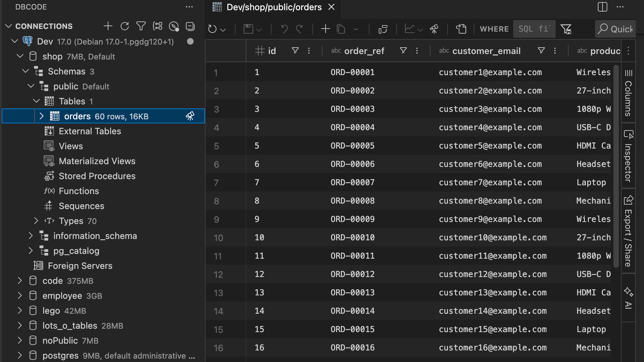Refresh the connections list
Image resolution: width=644 pixels, height=362 pixels.
click(125, 26)
